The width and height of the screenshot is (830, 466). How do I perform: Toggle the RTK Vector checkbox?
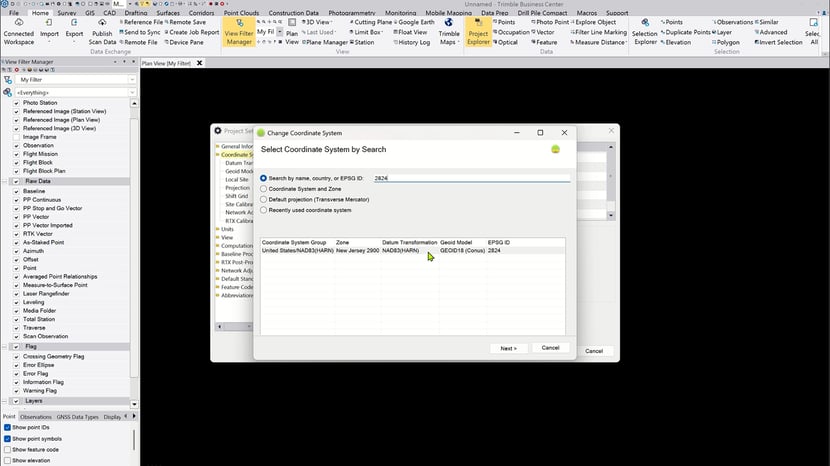[x=16, y=234]
